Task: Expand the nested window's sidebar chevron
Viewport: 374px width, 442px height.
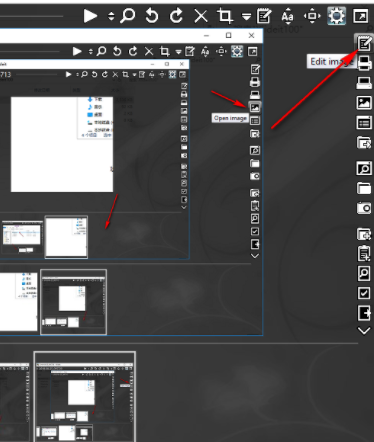Action: pos(255,256)
